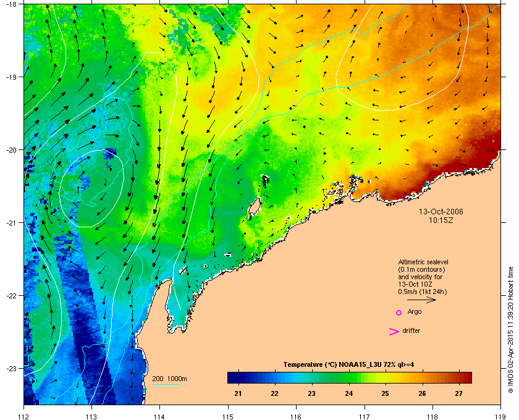The width and height of the screenshot is (519, 420).
Task: Click the cyan 200 1000m isobath line sample
Action: 166,385
